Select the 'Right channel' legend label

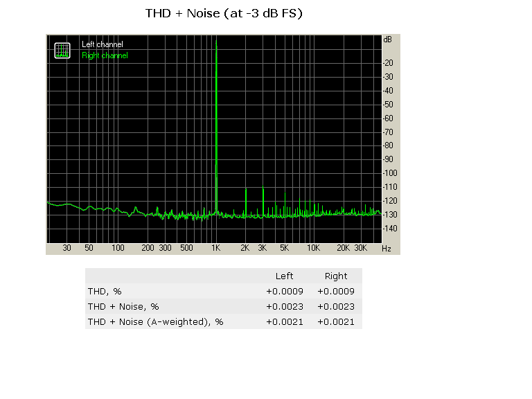[105, 55]
